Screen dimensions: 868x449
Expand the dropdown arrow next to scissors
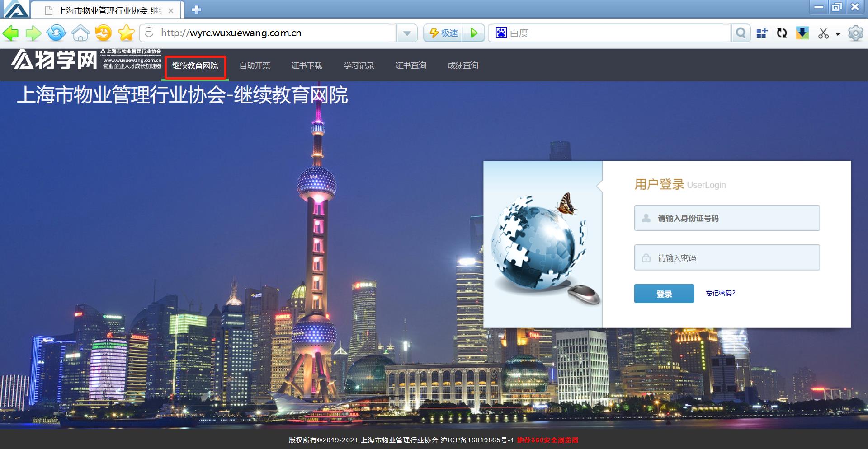pos(838,34)
